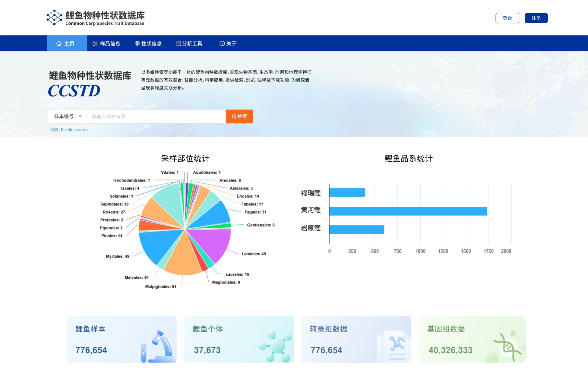Expand the search field selector arrow

pos(80,116)
